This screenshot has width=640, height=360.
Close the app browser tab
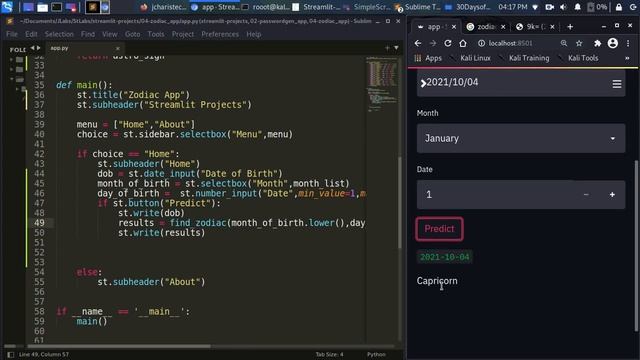(x=453, y=27)
